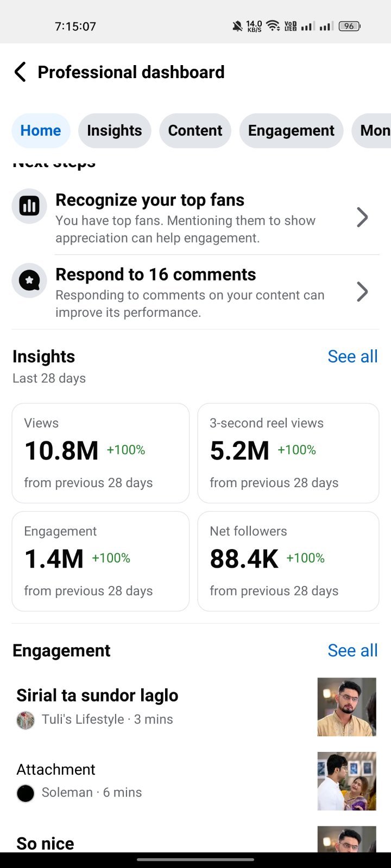Tap See all next to Engagement heading
Screen dimensions: 391x868
352,650
